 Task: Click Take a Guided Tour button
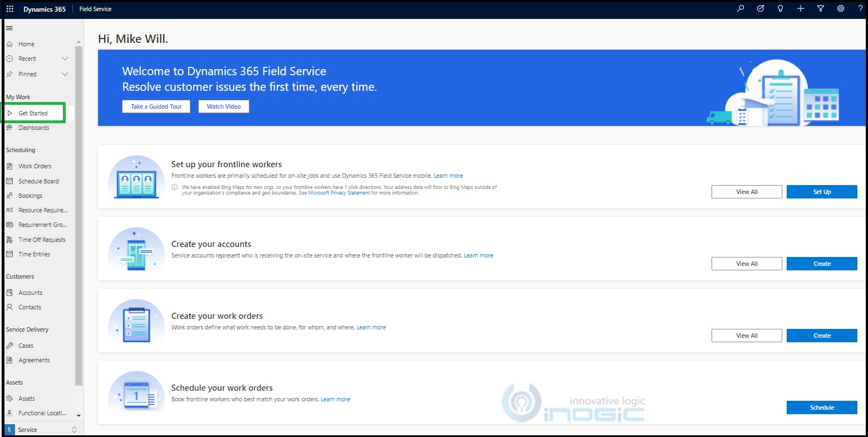(x=156, y=106)
